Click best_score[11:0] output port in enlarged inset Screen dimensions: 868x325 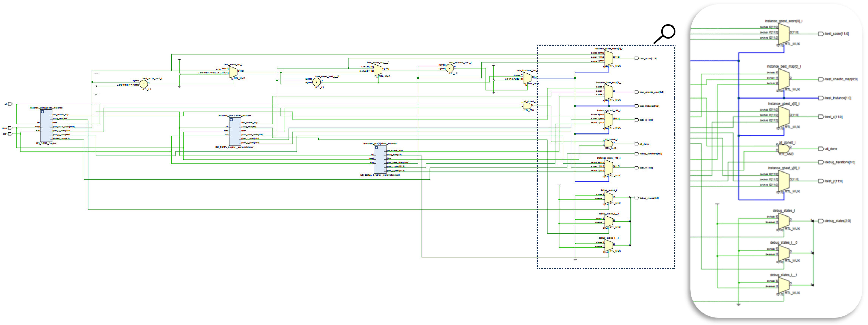[x=821, y=34]
